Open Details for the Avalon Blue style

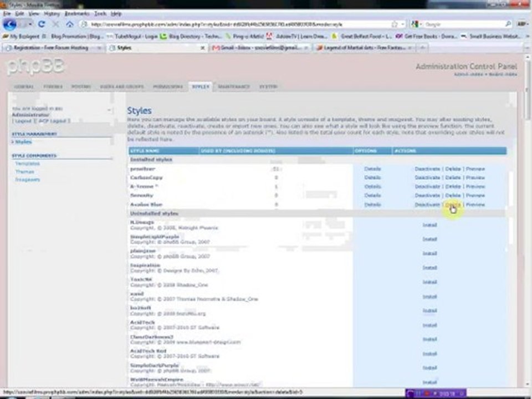pyautogui.click(x=372, y=204)
